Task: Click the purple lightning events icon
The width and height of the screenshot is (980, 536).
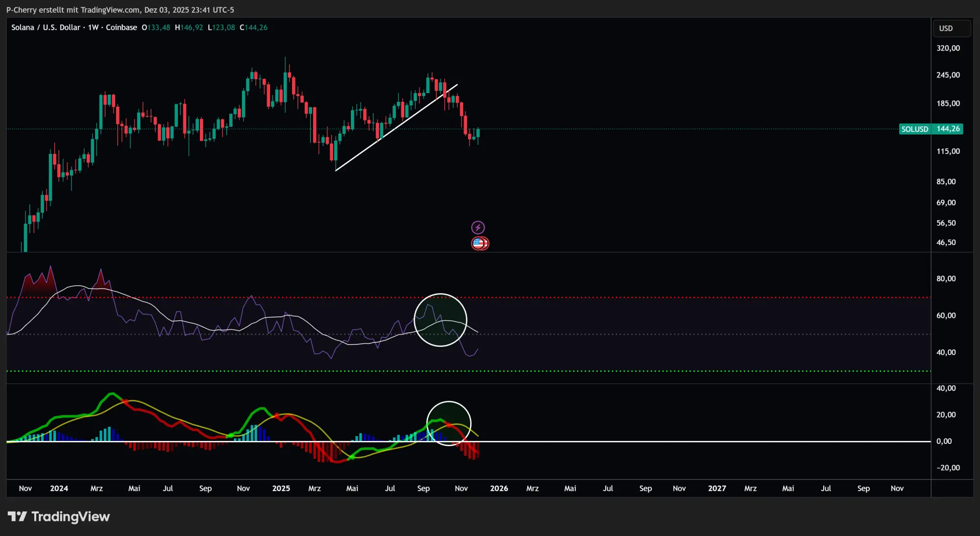Action: click(478, 227)
